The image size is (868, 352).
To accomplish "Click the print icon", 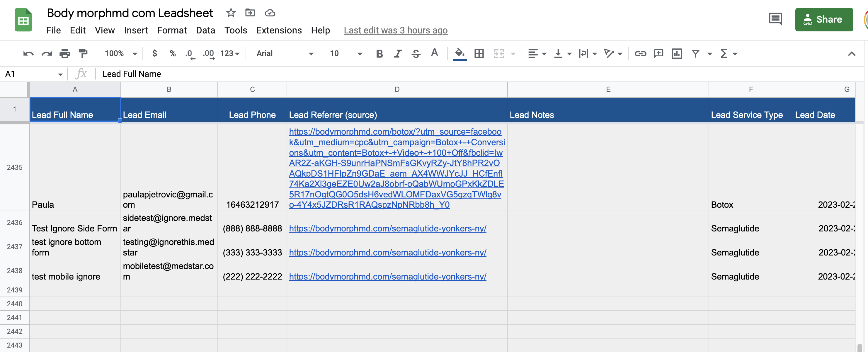I will point(65,54).
